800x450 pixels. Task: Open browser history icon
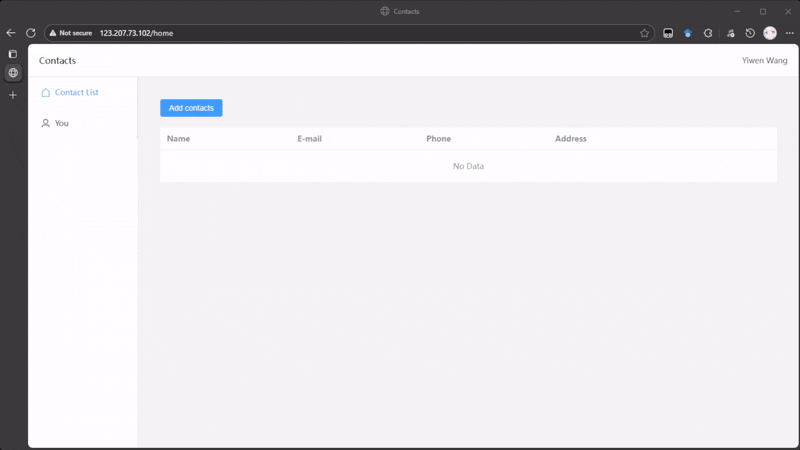pos(750,33)
